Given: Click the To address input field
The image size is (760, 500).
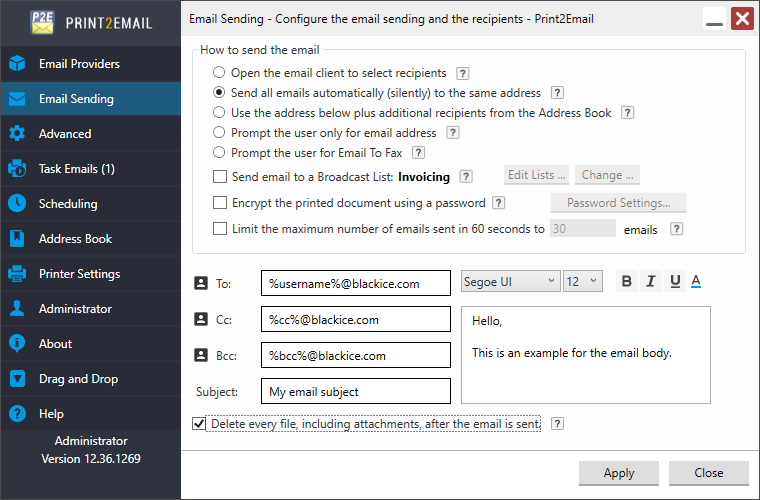Looking at the screenshot, I should click(x=356, y=283).
